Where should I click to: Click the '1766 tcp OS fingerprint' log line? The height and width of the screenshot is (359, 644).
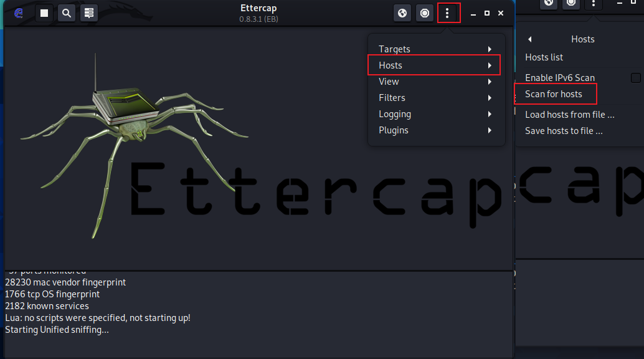52,294
